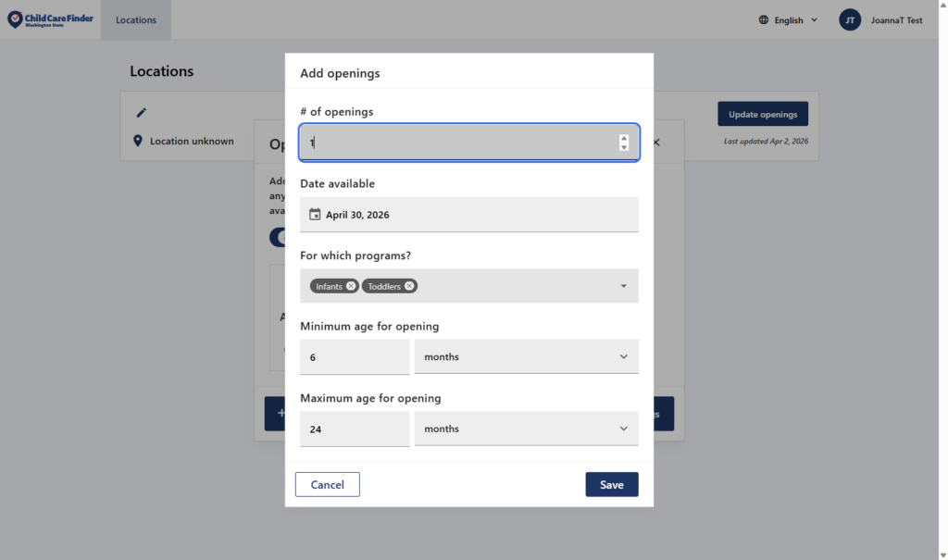Decrease the number of openings
Image resolution: width=948 pixels, height=560 pixels.
pos(624,147)
